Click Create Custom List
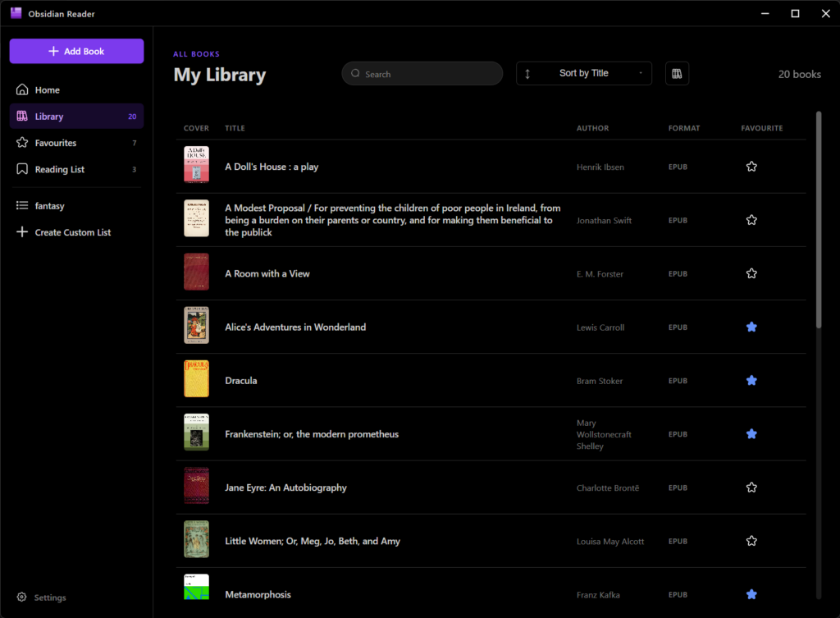Viewport: 840px width, 618px height. pyautogui.click(x=76, y=232)
